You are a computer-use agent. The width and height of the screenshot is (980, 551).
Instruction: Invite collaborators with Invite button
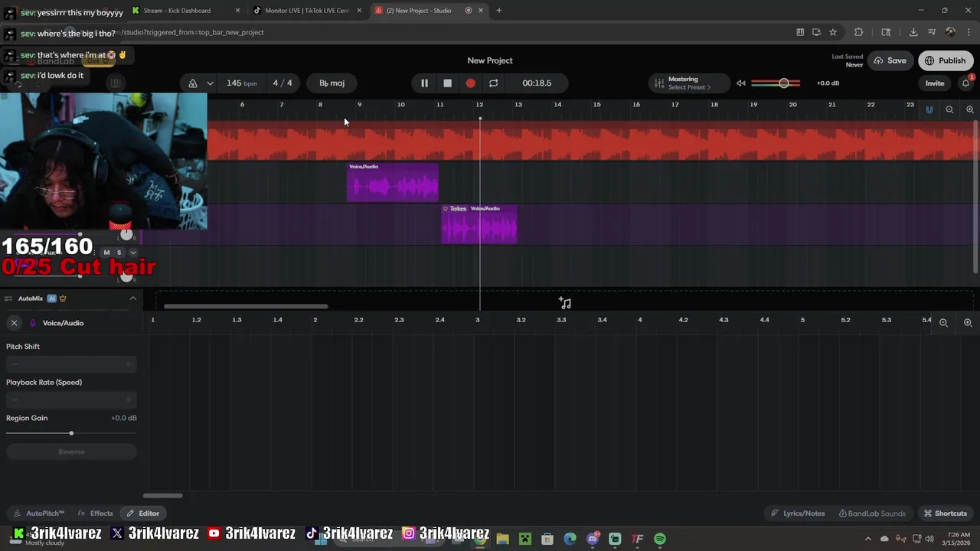pyautogui.click(x=935, y=83)
